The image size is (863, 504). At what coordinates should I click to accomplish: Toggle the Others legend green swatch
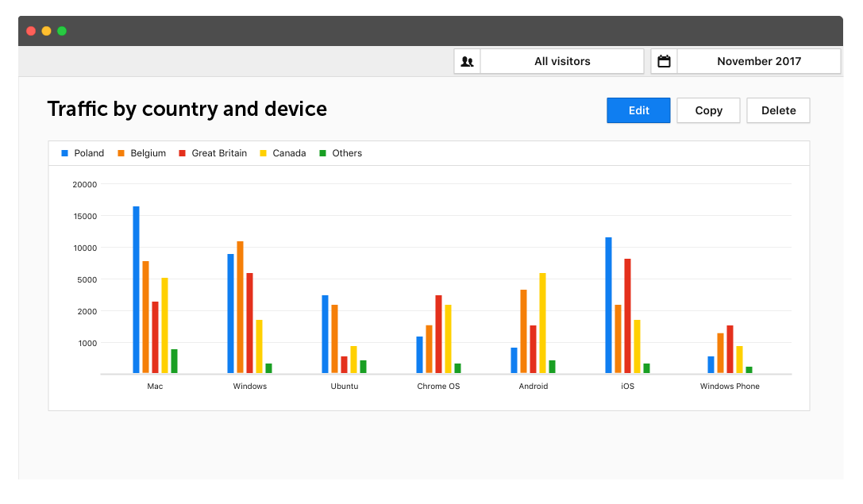tap(323, 153)
